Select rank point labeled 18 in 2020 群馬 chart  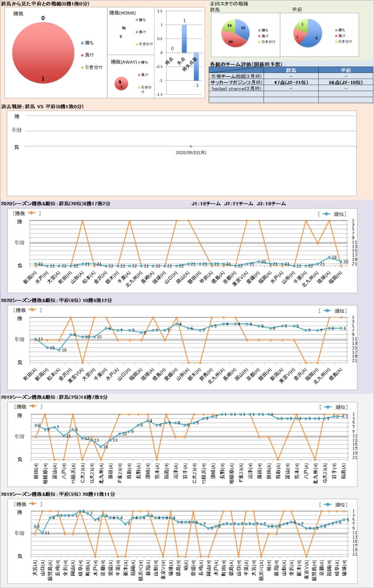click(329, 258)
